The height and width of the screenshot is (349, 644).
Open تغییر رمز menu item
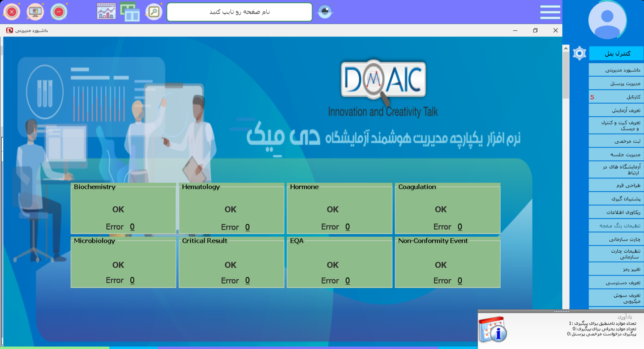tap(616, 269)
